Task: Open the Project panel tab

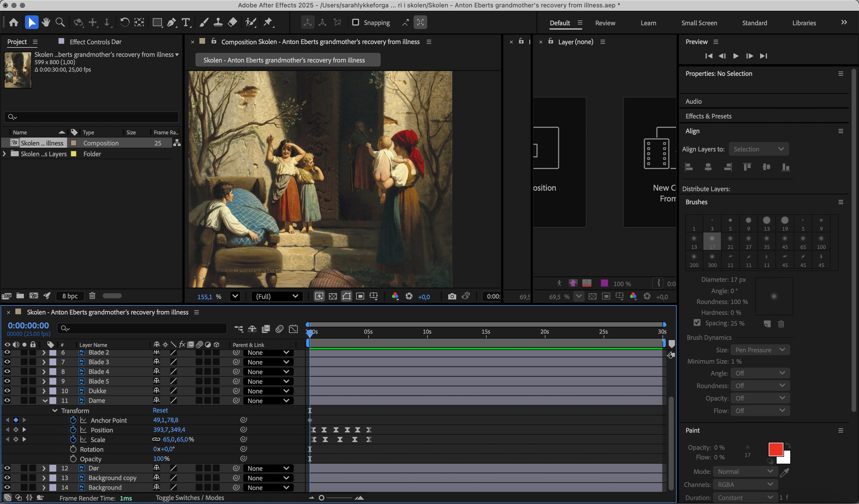Action: (x=17, y=41)
